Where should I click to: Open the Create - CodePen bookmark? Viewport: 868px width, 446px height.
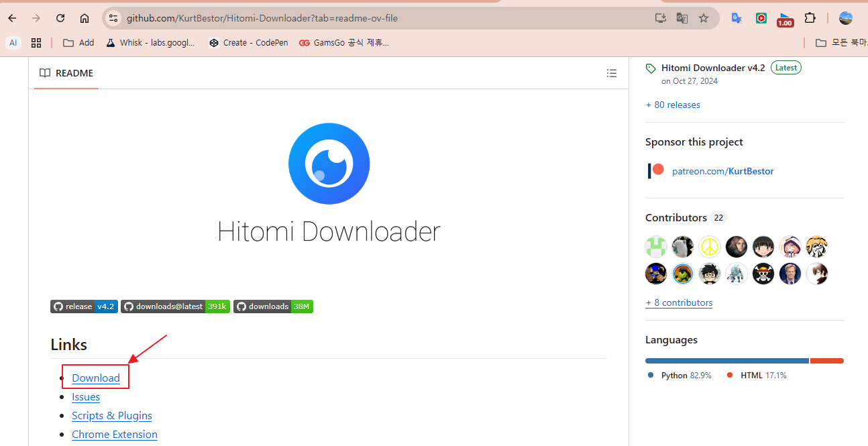click(x=248, y=42)
